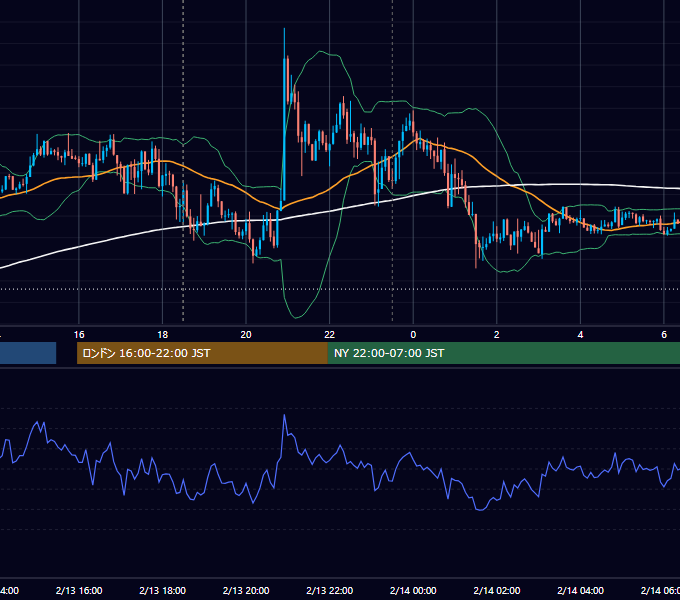The image size is (680, 600).
Task: Click the tall blue spike candle before 21:00
Action: coord(284,130)
